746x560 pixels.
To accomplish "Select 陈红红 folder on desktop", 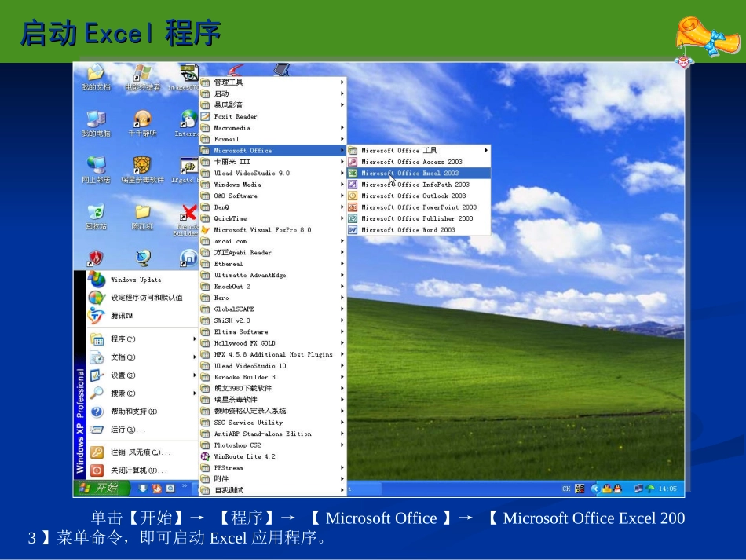I will [142, 216].
